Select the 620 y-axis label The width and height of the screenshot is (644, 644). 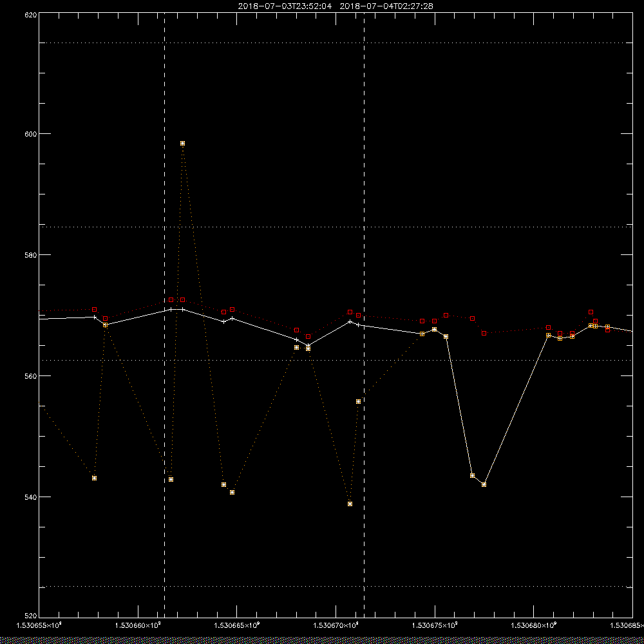point(31,14)
